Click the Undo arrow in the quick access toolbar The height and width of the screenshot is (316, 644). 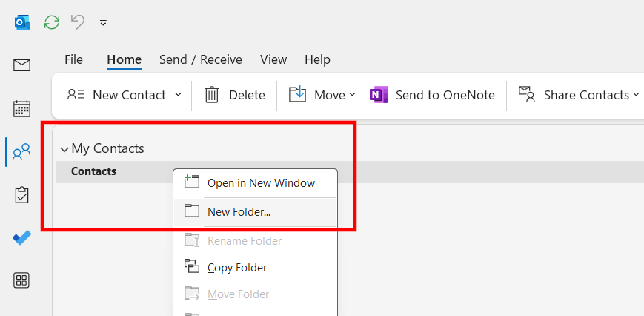(x=78, y=22)
